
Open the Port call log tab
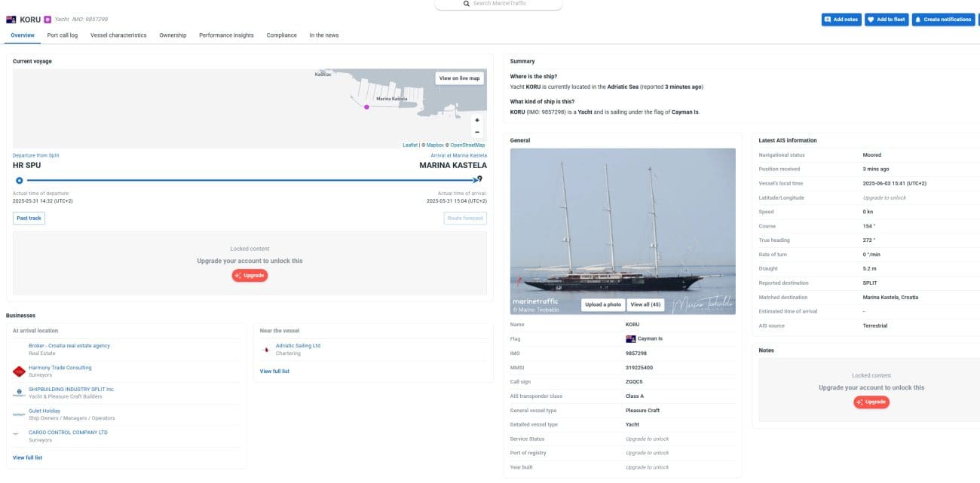pyautogui.click(x=63, y=35)
